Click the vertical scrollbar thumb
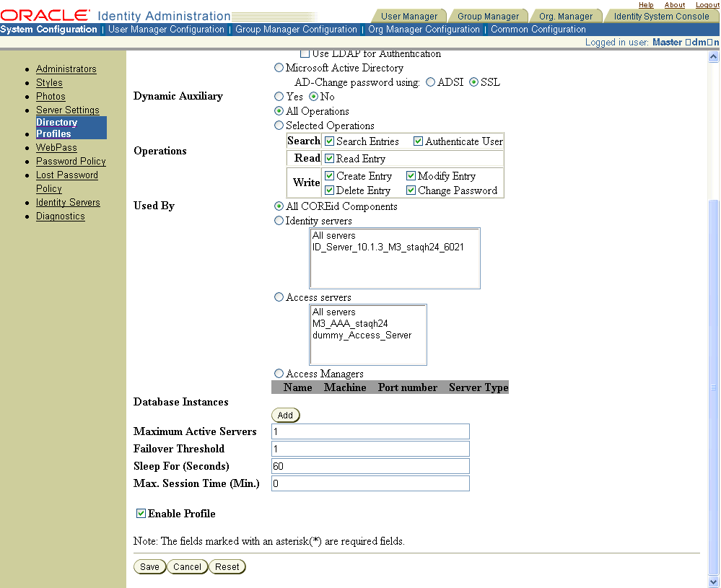Viewport: 721px width, 588px height. click(713, 387)
